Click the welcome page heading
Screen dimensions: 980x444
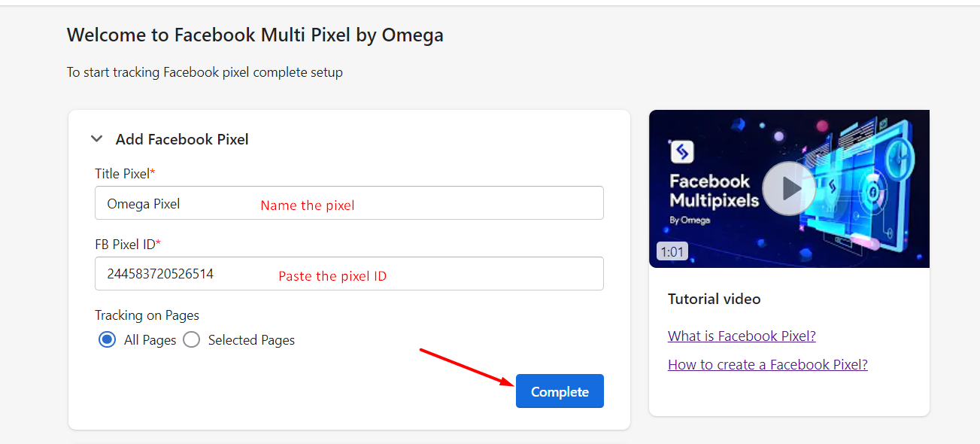(255, 35)
